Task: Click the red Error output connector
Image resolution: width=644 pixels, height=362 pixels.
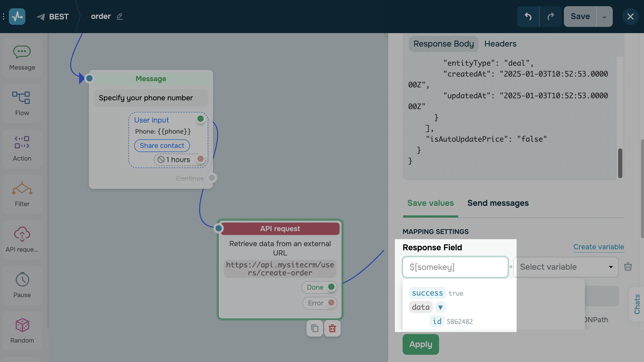Action: pyautogui.click(x=331, y=303)
